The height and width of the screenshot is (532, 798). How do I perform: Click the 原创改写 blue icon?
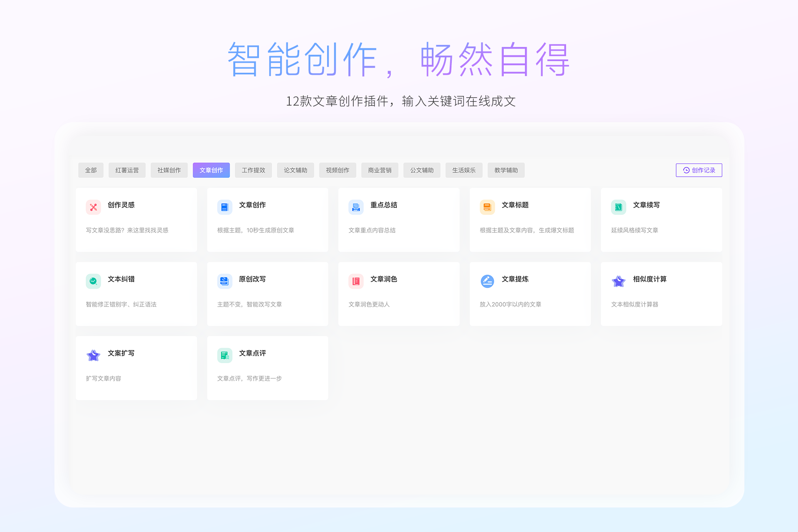(224, 281)
